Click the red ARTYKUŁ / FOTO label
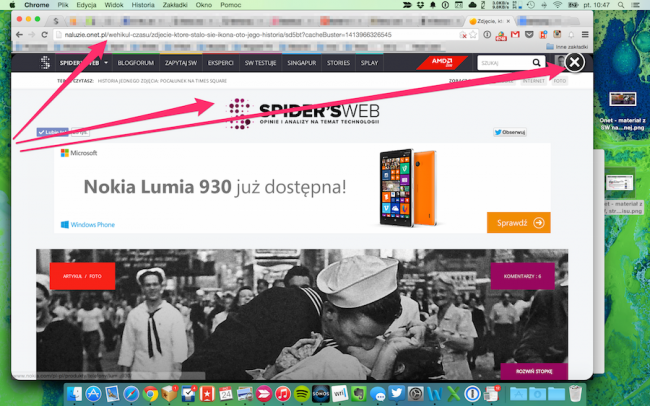 [82, 276]
